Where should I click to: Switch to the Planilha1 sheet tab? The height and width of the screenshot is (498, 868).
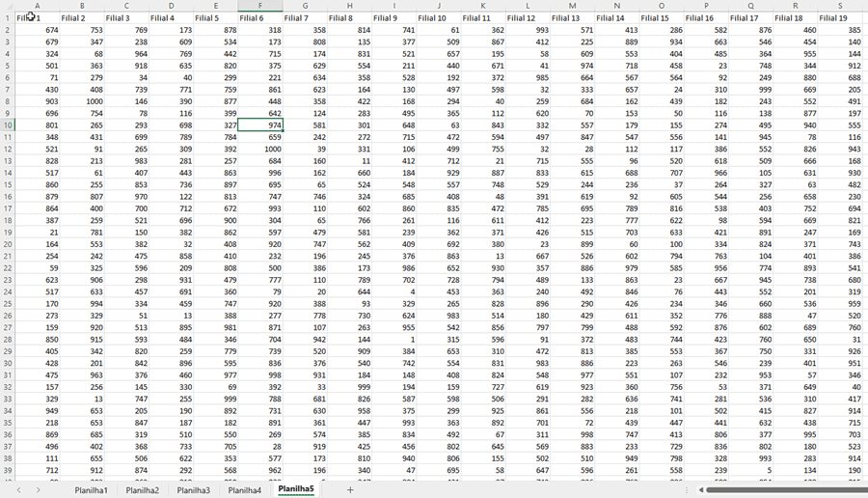[92, 489]
